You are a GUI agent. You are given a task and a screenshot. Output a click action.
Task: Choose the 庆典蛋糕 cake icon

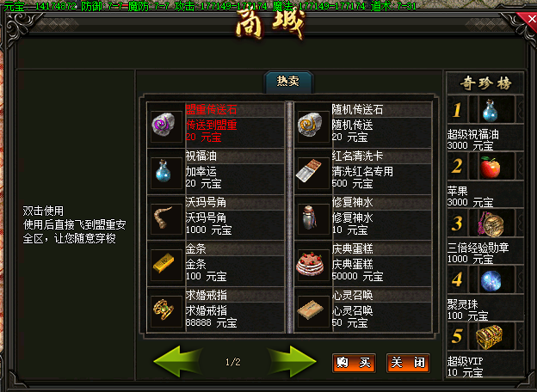pos(310,264)
